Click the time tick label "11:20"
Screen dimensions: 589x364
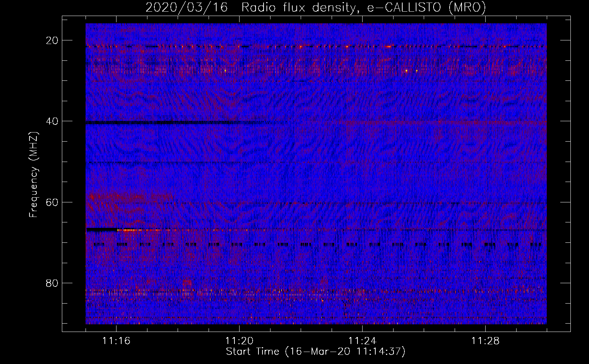(x=240, y=341)
